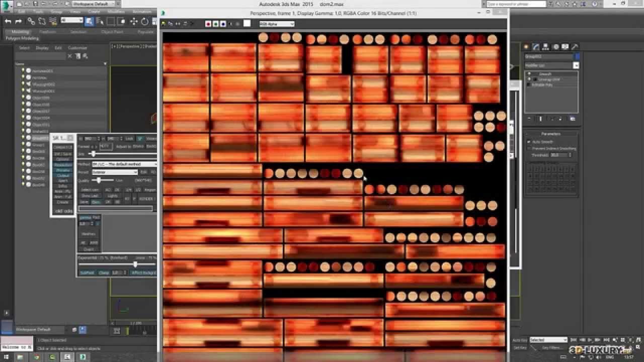
Task: Open the Display menu in Scene Explorer
Action: tap(42, 48)
